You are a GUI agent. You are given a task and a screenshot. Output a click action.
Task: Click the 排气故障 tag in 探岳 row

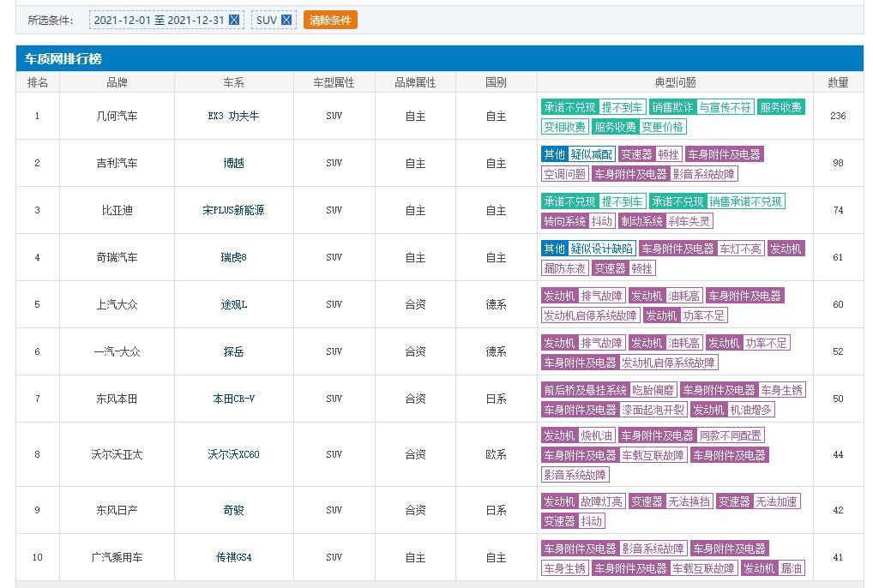[602, 343]
